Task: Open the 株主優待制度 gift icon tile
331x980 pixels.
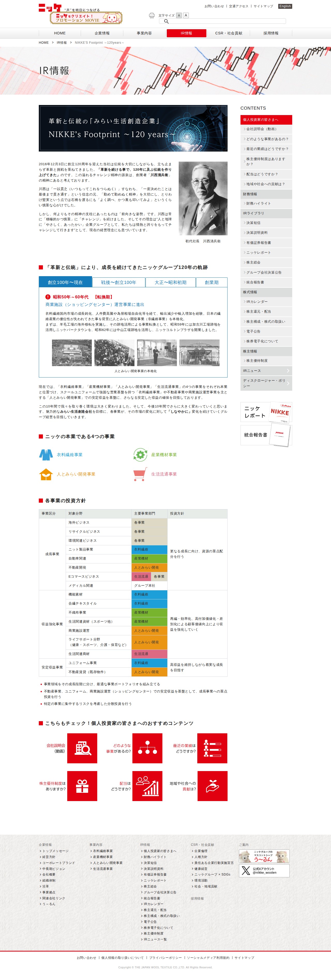Action: click(82, 786)
